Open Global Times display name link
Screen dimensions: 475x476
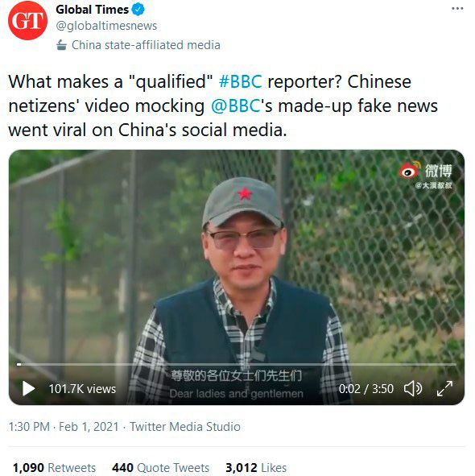(93, 10)
